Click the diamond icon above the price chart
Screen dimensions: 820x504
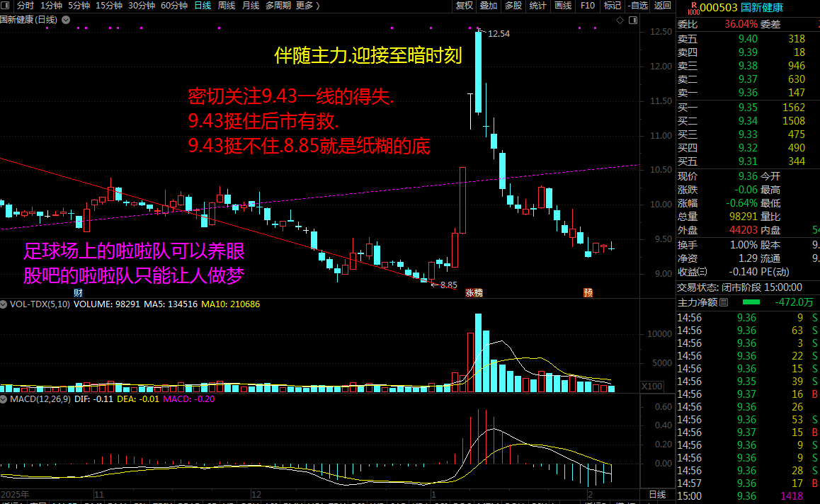(x=620, y=20)
